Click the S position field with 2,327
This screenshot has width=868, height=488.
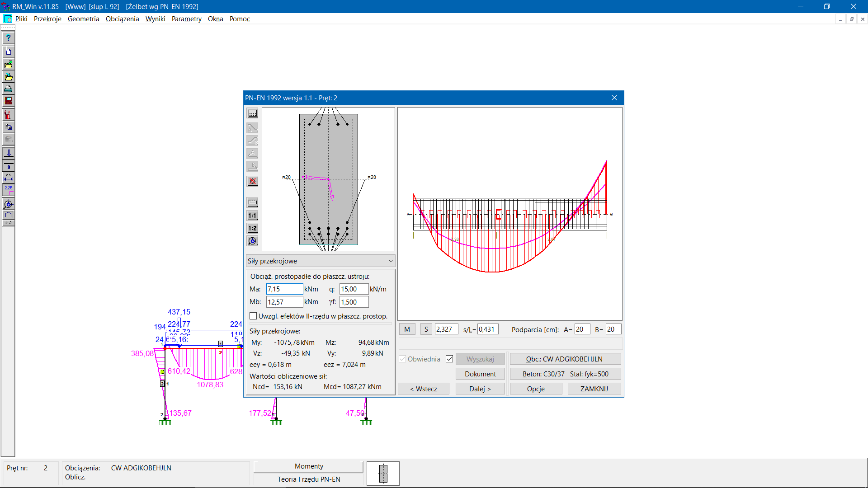446,329
